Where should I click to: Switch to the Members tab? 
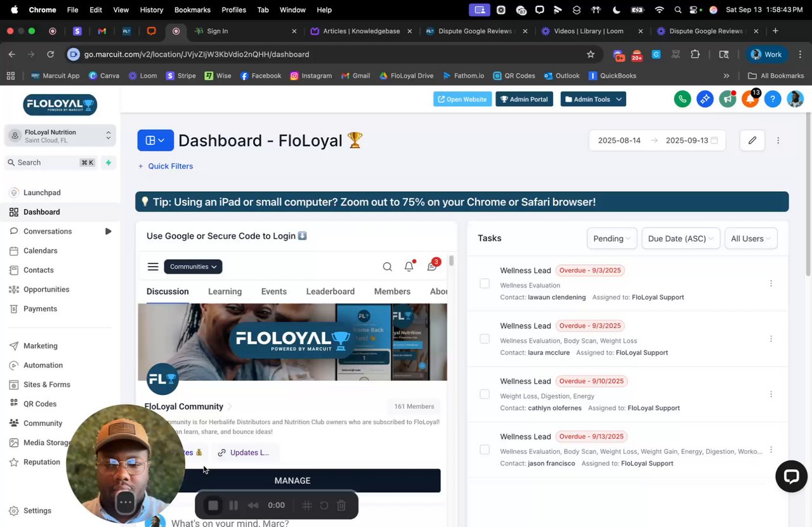pos(392,291)
